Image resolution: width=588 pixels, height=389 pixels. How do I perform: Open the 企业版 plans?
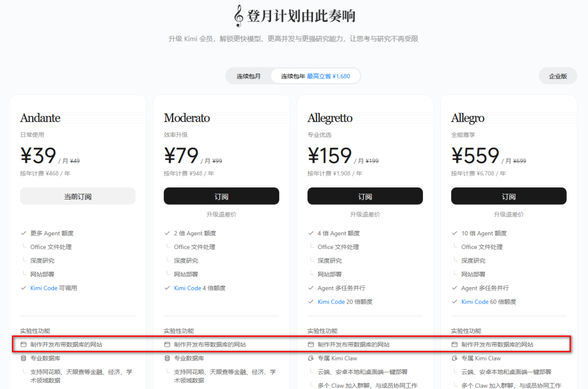558,76
